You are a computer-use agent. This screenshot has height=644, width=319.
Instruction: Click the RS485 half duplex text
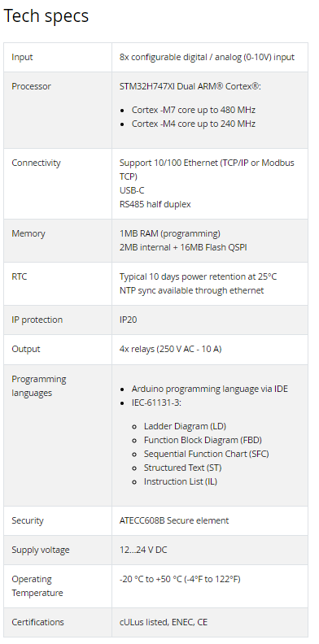point(155,204)
